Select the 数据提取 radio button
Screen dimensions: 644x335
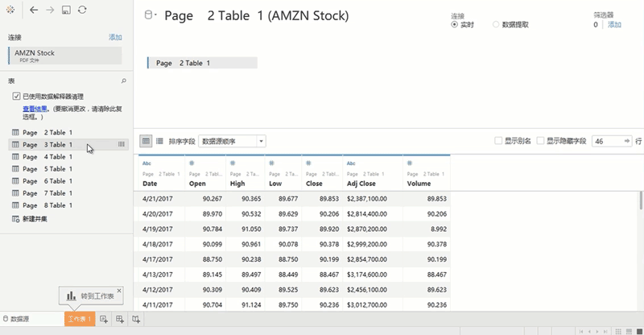[x=496, y=25]
